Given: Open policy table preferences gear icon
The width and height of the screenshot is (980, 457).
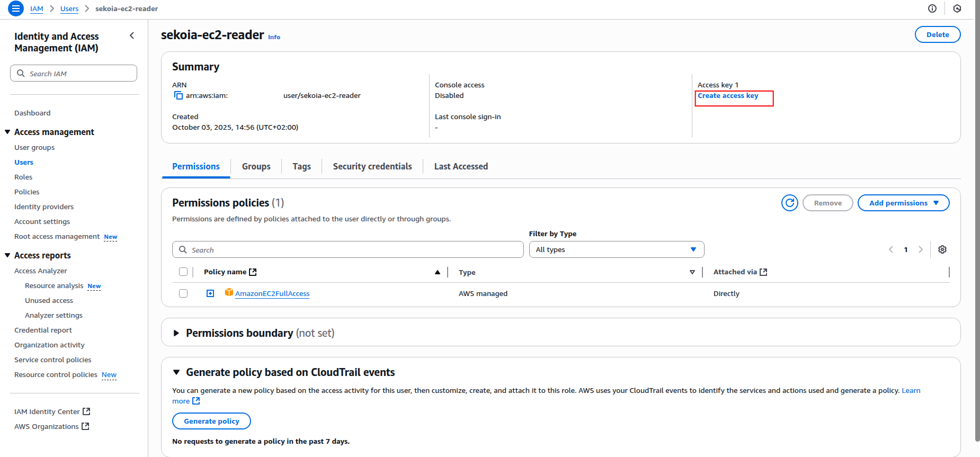Looking at the screenshot, I should point(942,249).
